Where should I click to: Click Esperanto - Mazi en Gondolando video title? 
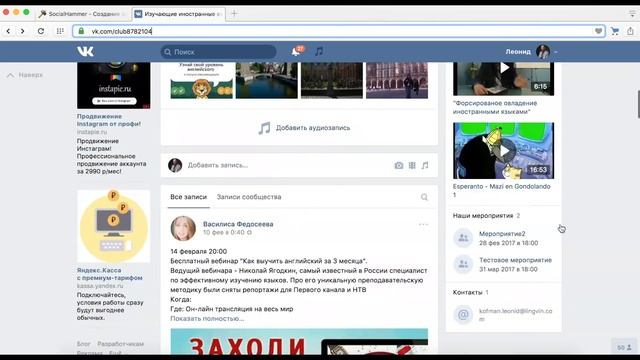click(x=502, y=190)
